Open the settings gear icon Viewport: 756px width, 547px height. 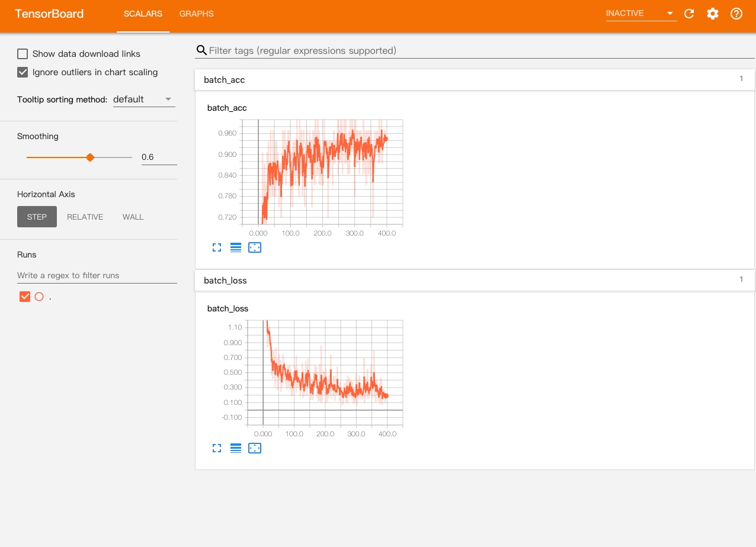(x=713, y=14)
